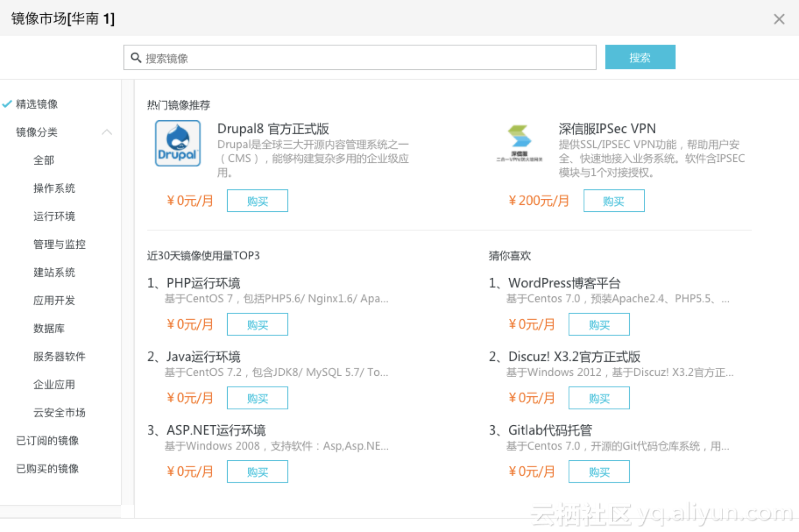Select the 操作系统 category
Image resolution: width=799 pixels, height=532 pixels.
click(54, 188)
